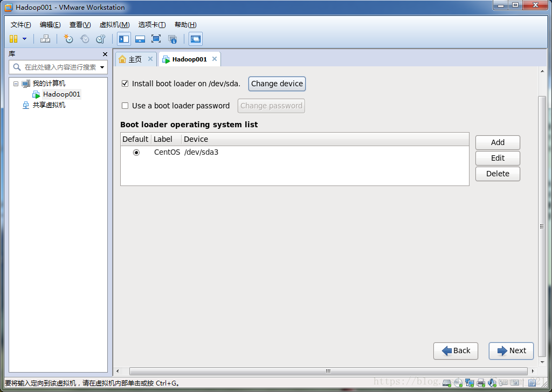Open the snapshot manager wrench-clock icon
The width and height of the screenshot is (552, 392).
click(101, 39)
